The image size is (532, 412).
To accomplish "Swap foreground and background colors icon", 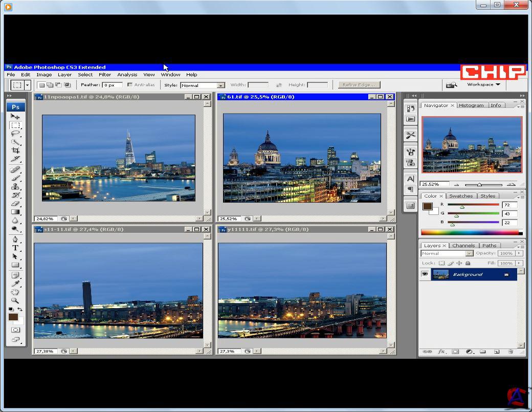I will coord(20,310).
